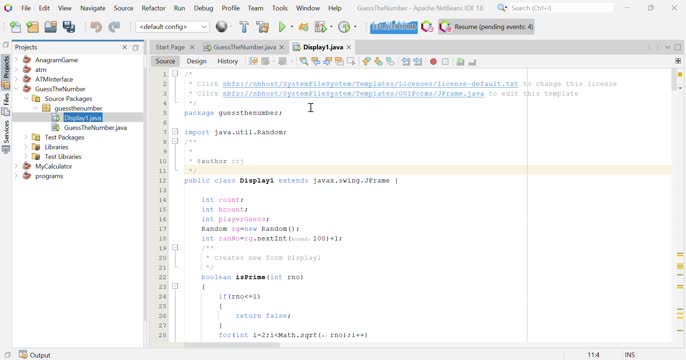Click the Shift Line Right icon
This screenshot has height=360, width=686.
pos(417,62)
